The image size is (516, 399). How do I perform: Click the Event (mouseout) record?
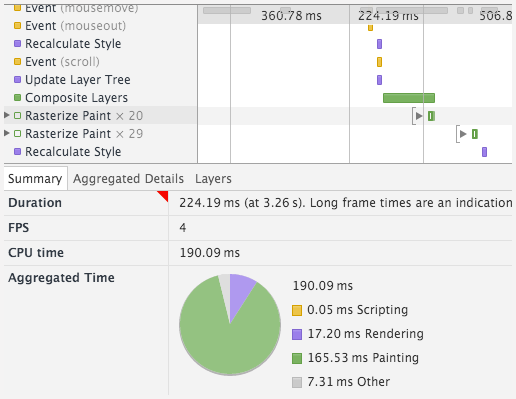[x=75, y=26]
